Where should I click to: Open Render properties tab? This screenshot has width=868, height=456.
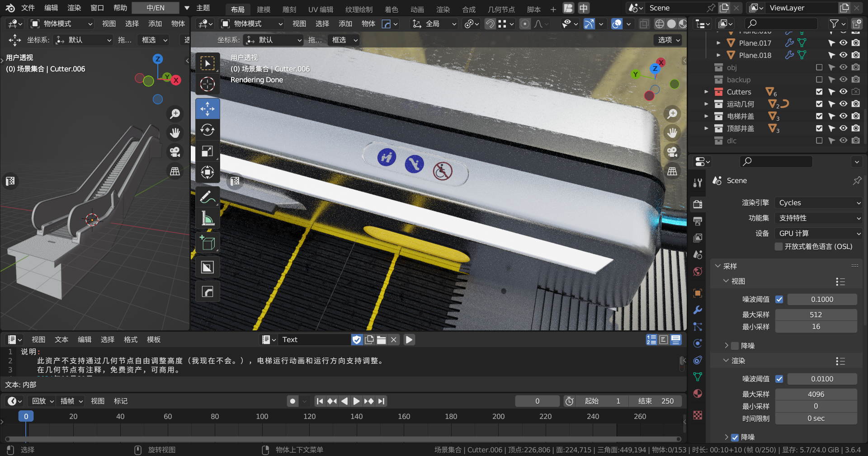pos(698,204)
